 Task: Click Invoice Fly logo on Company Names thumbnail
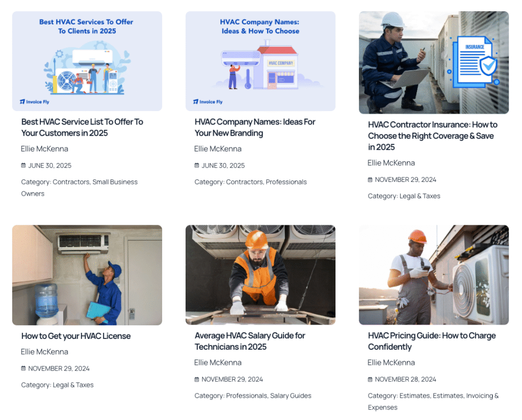point(208,102)
